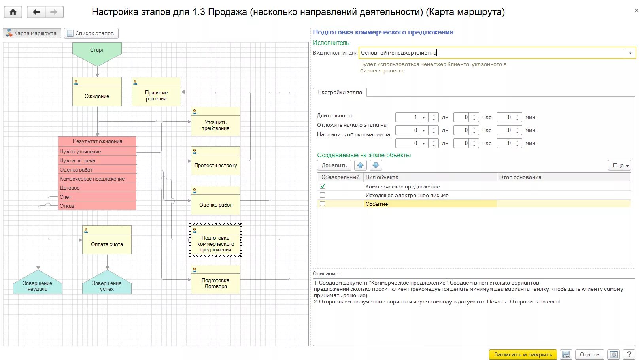Switch to Карта маршрута view
This screenshot has height=360, width=644.
click(x=32, y=34)
